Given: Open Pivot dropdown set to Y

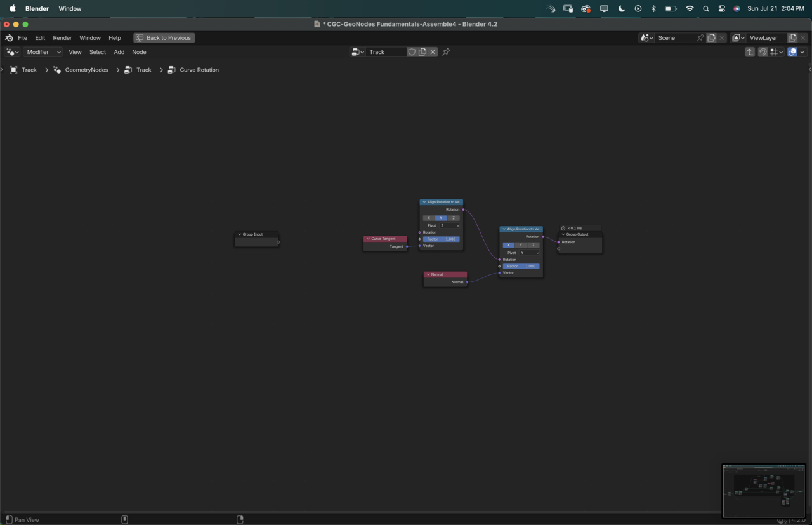Looking at the screenshot, I should point(530,253).
